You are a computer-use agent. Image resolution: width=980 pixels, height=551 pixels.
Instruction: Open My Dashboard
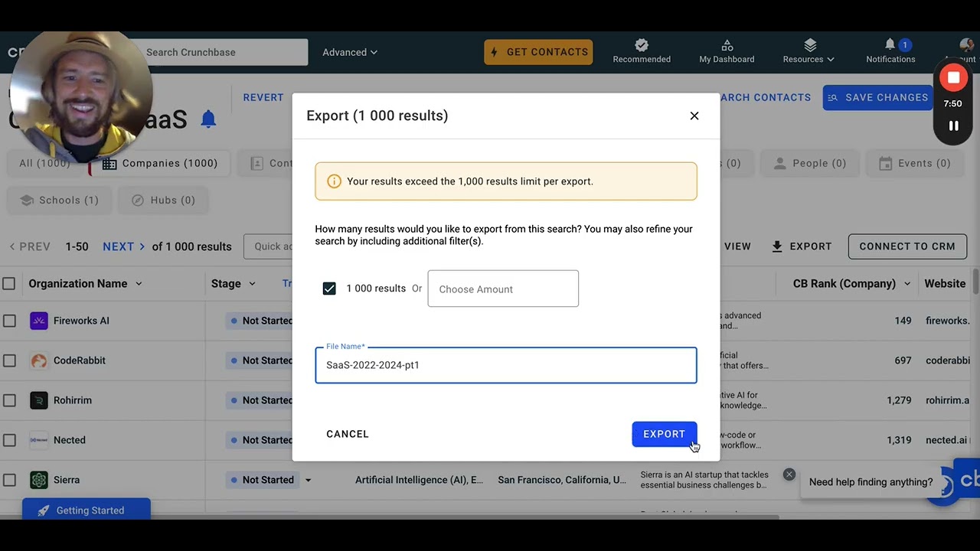727,51
